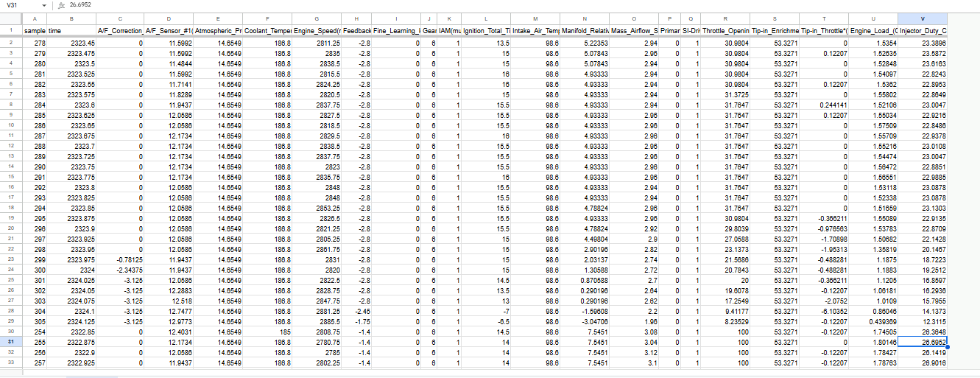Click the Coolant_Temperature header cell
Screen dimensions: 980x378
pos(267,31)
